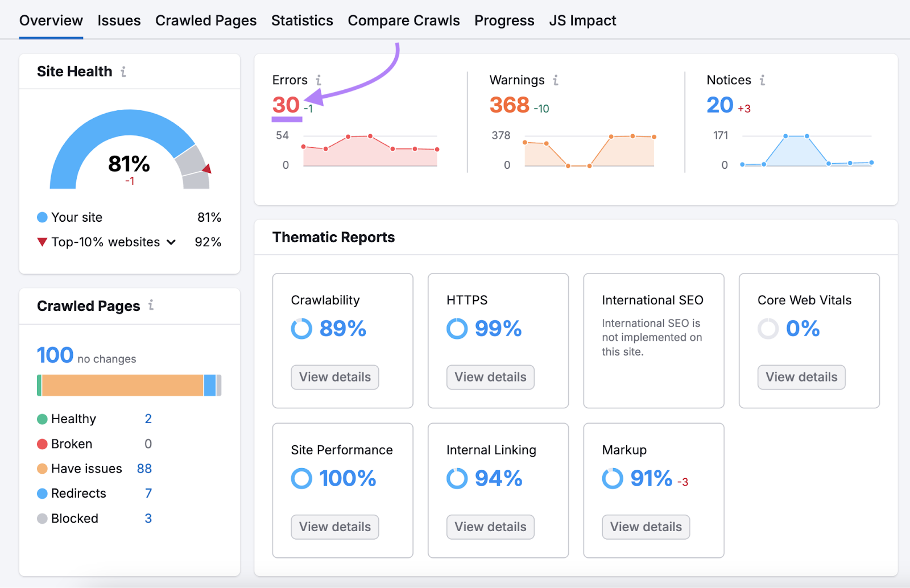
Task: View details for HTTPS report
Action: point(490,377)
